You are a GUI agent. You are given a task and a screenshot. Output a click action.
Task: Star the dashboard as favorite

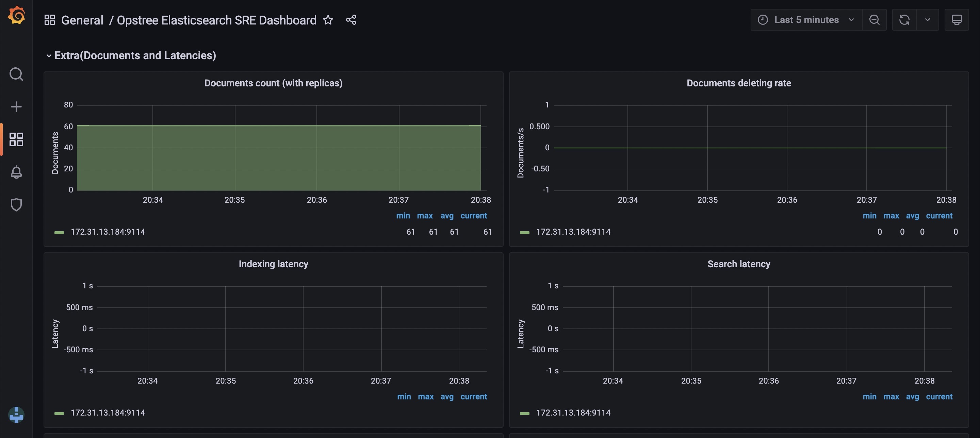(x=328, y=20)
